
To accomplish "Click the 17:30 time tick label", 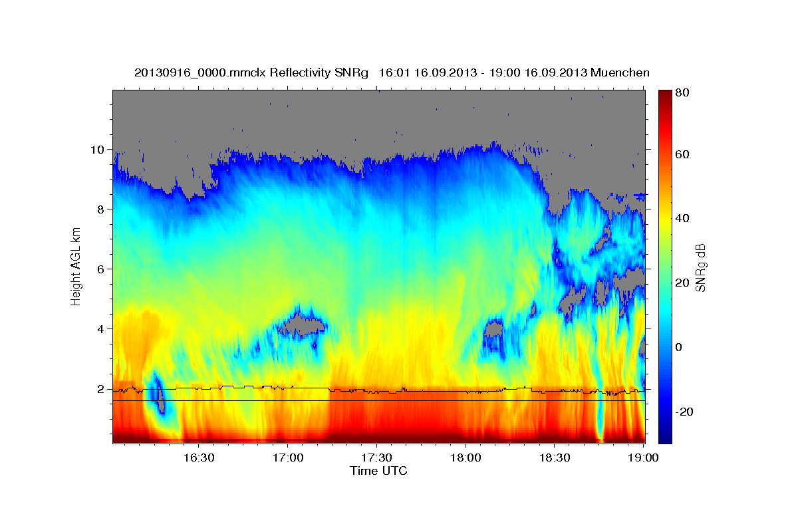I will tap(377, 458).
